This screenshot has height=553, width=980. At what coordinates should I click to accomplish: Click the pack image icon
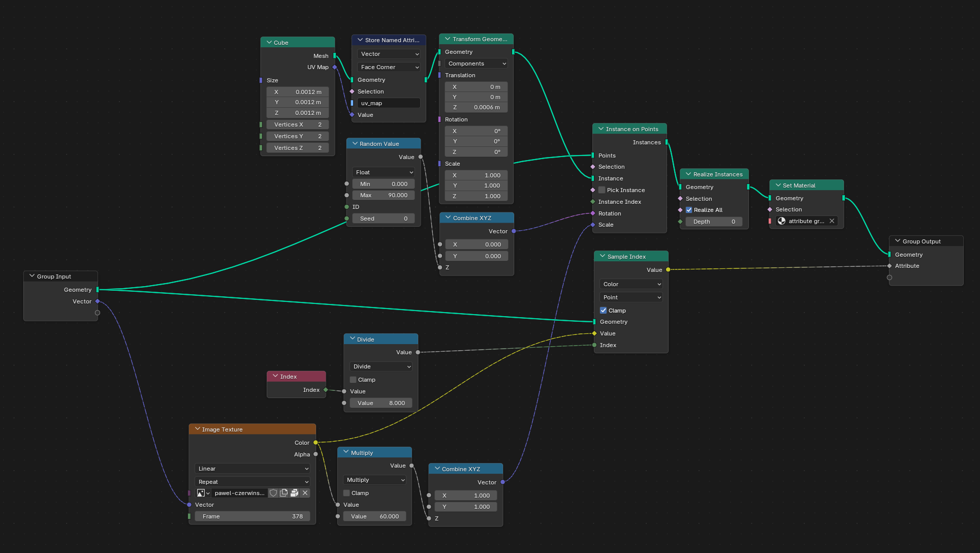(x=294, y=493)
